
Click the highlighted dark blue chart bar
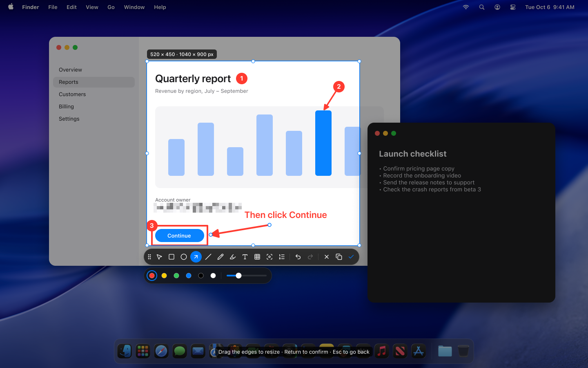click(x=323, y=143)
